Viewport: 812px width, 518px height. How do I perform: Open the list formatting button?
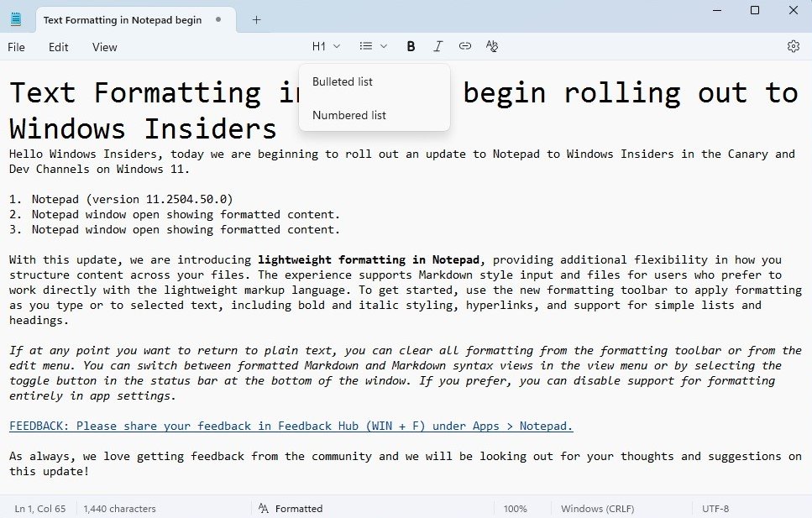[x=366, y=46]
